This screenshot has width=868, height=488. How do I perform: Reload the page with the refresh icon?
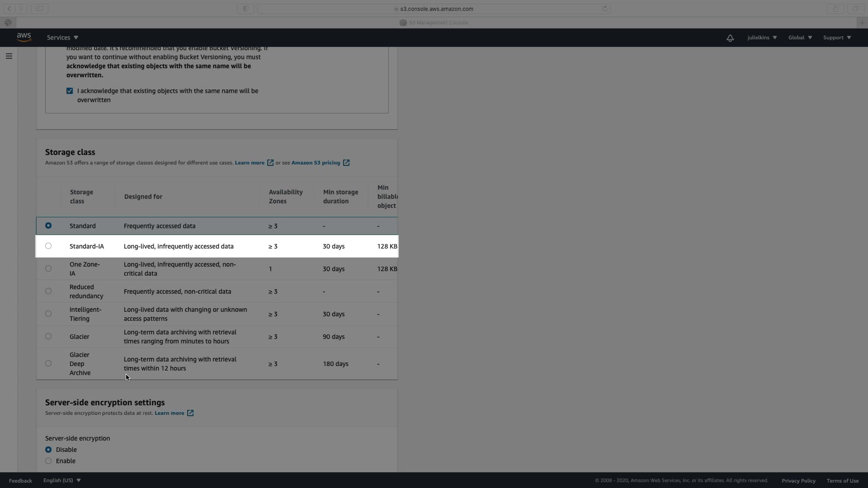(x=605, y=8)
